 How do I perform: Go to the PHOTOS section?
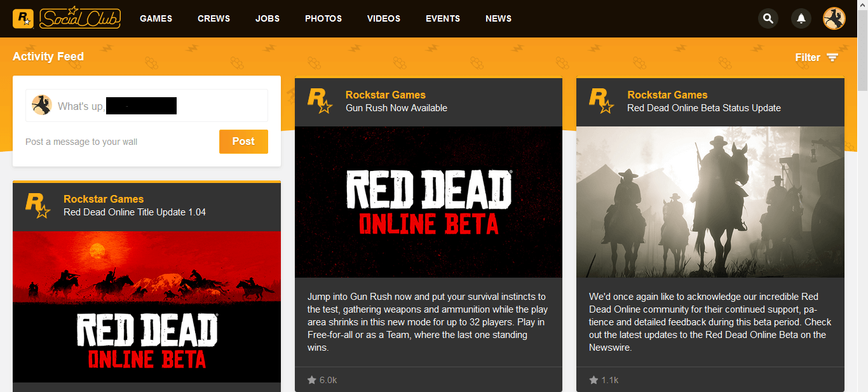click(323, 18)
